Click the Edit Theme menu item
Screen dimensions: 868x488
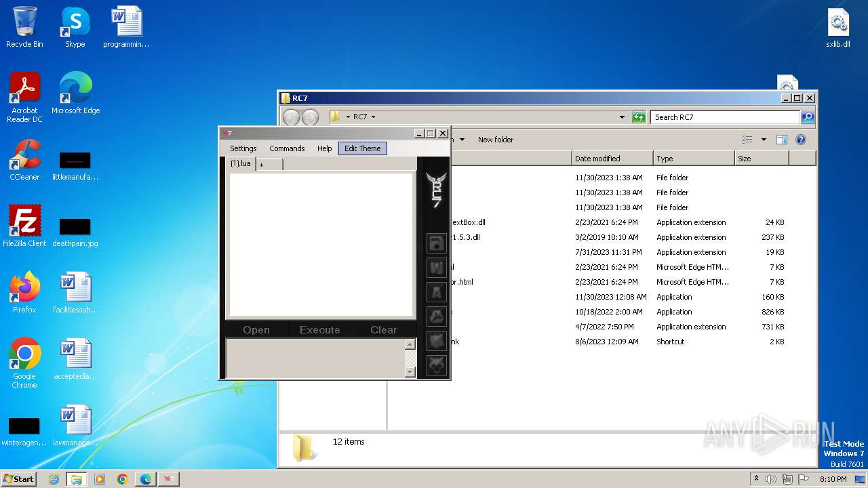click(363, 148)
